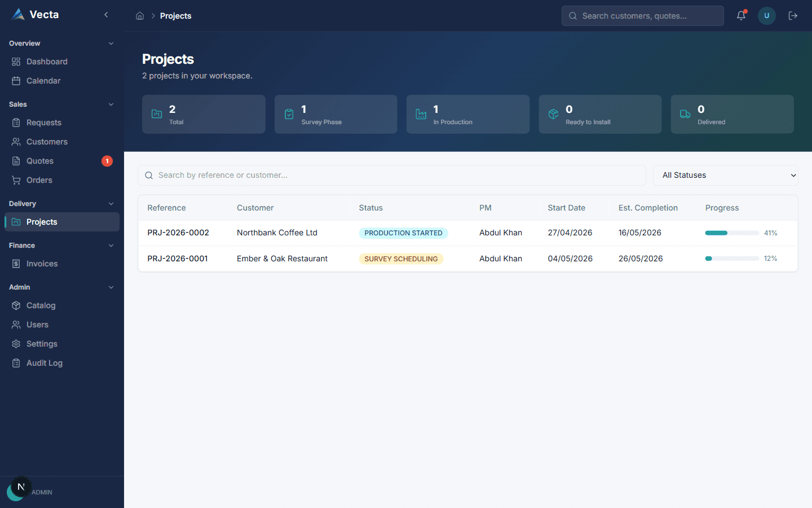This screenshot has width=812, height=508.
Task: Go to home via breadcrumb house icon
Action: (140, 16)
